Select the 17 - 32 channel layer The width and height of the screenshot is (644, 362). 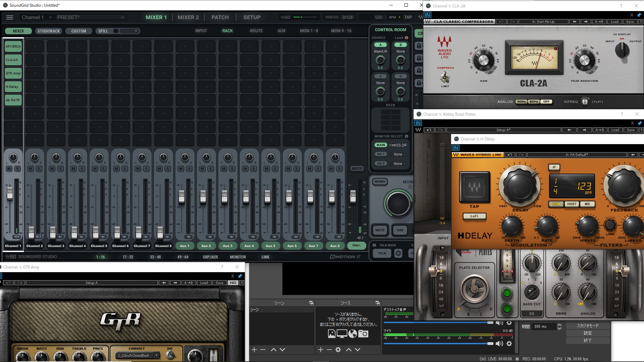[x=128, y=257]
